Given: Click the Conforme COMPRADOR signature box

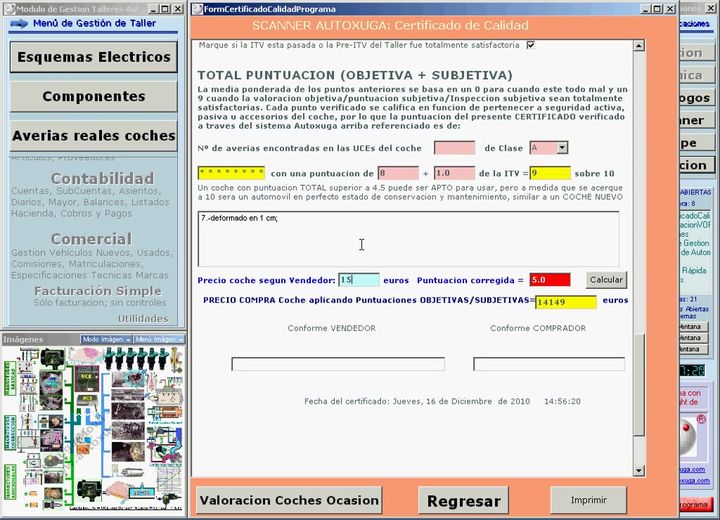Looking at the screenshot, I should (x=549, y=364).
